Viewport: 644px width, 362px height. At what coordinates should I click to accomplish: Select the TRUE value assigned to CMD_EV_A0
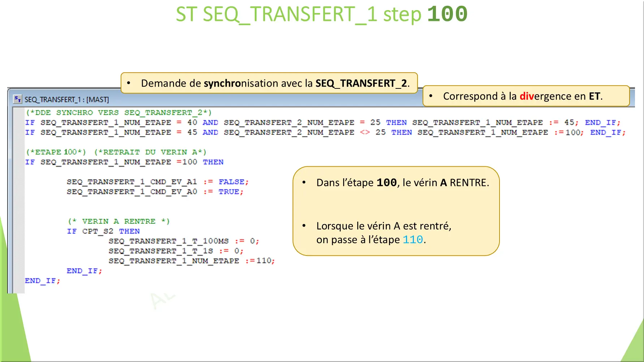coord(230,192)
